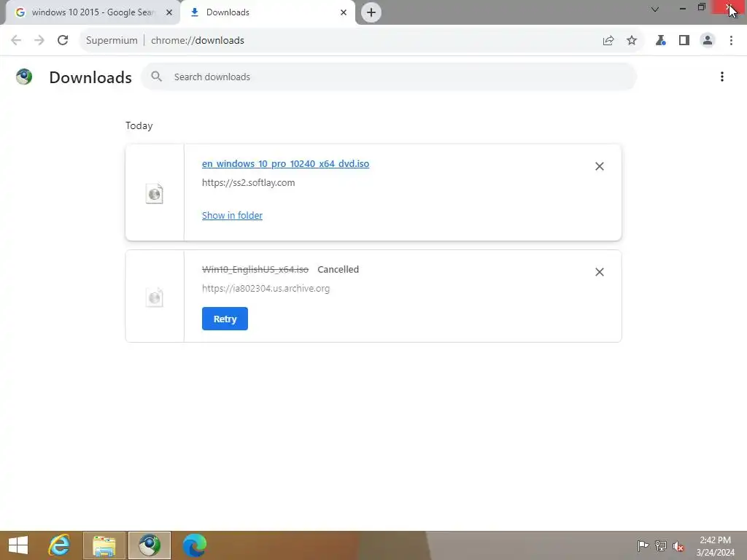Viewport: 747px width, 560px height.
Task: Open a new tab with plus button
Action: [x=371, y=12]
